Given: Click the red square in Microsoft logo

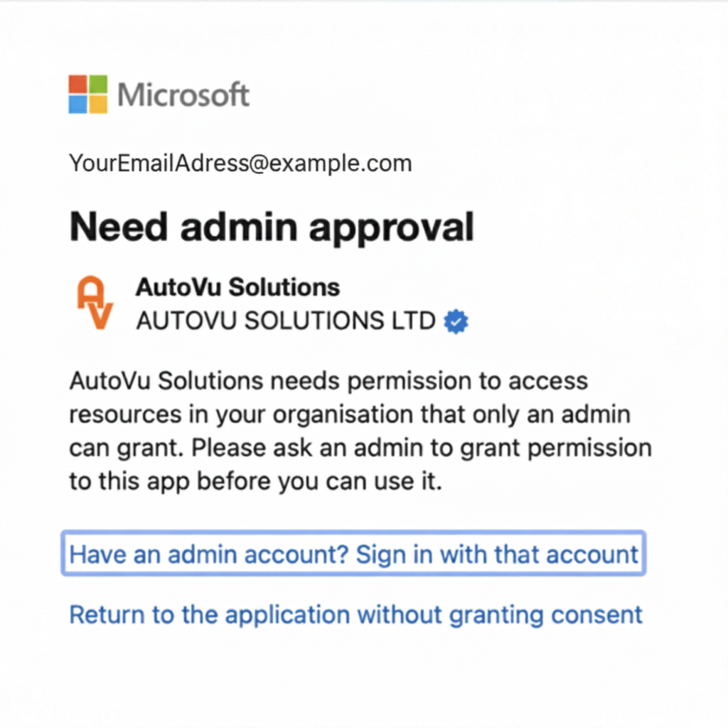Looking at the screenshot, I should (78, 84).
